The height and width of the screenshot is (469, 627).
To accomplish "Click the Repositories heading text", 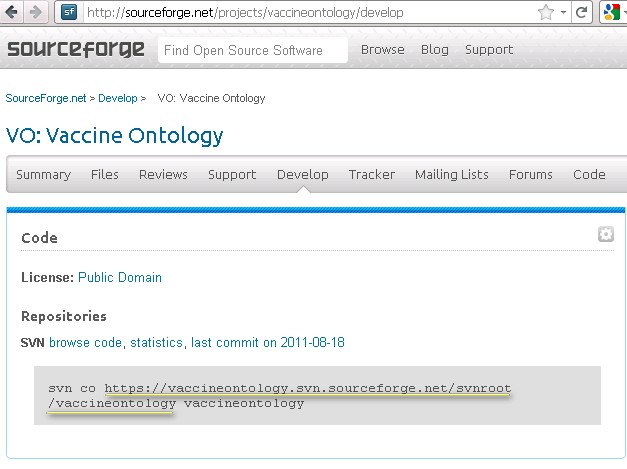I will pos(64,316).
